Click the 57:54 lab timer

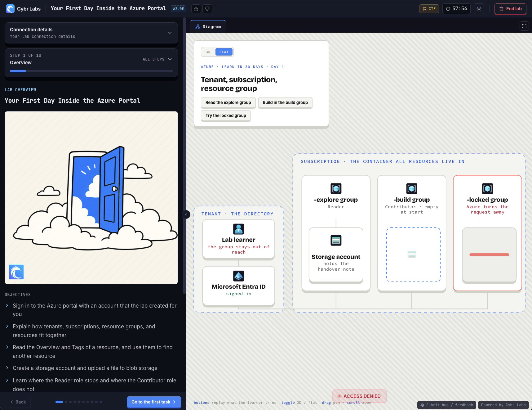[457, 9]
